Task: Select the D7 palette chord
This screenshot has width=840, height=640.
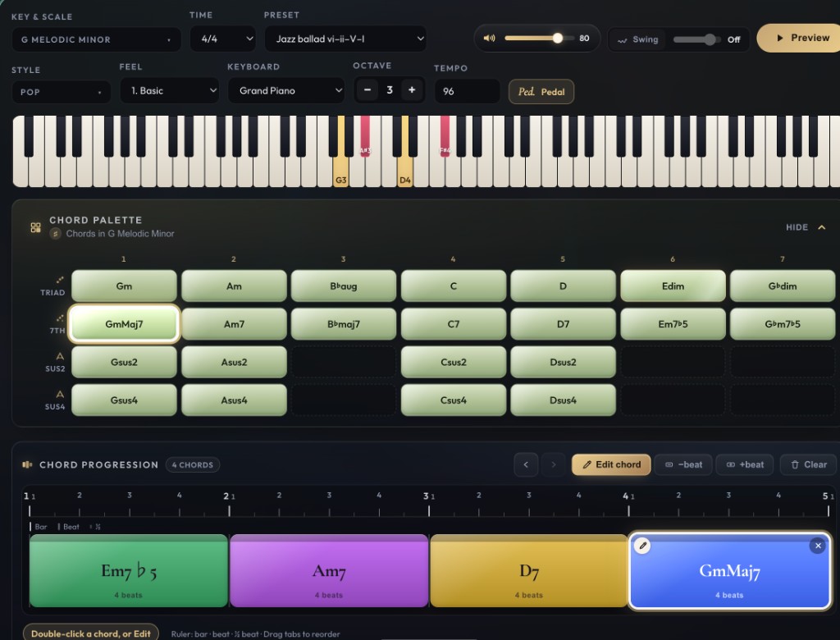Action: point(563,324)
